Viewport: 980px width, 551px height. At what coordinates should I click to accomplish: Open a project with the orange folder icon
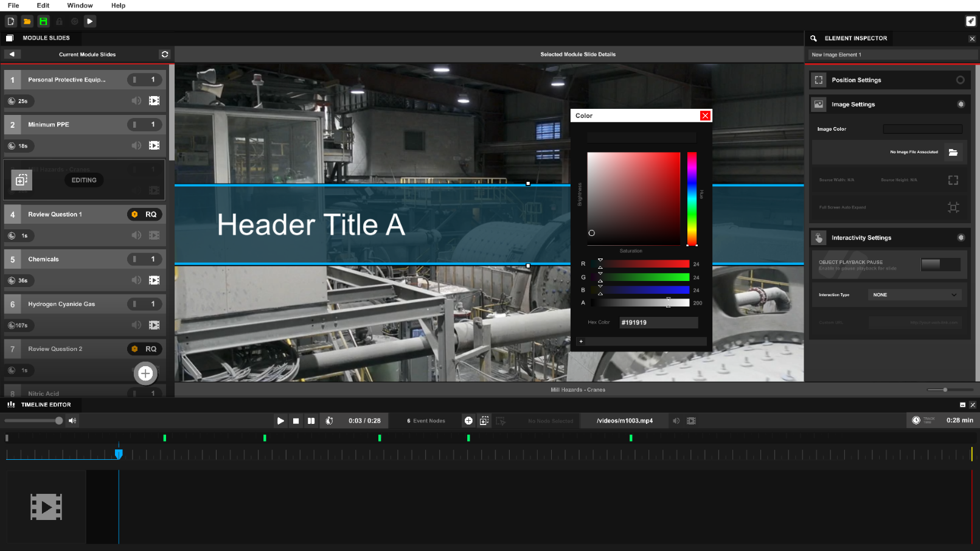[27, 21]
